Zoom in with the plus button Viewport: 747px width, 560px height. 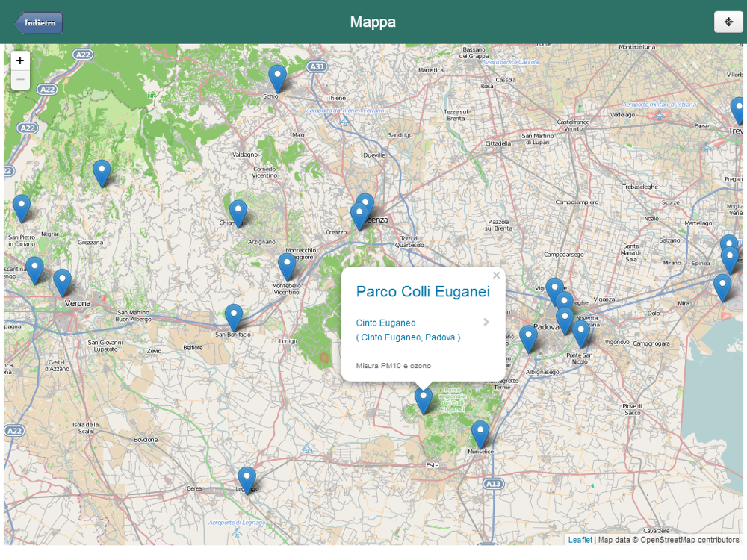point(20,61)
